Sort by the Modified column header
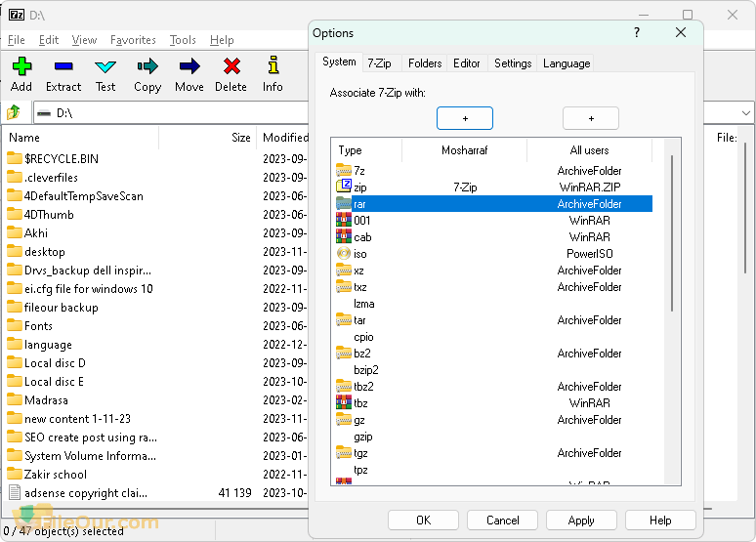The width and height of the screenshot is (756, 542). (x=283, y=138)
